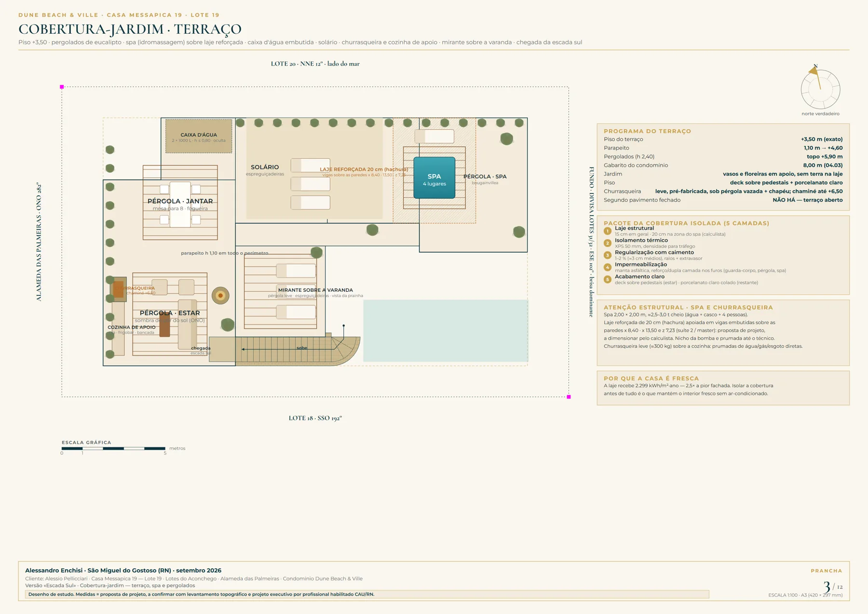Click "vasos e floreiras em apoio, sem terra na laje"

(x=783, y=174)
